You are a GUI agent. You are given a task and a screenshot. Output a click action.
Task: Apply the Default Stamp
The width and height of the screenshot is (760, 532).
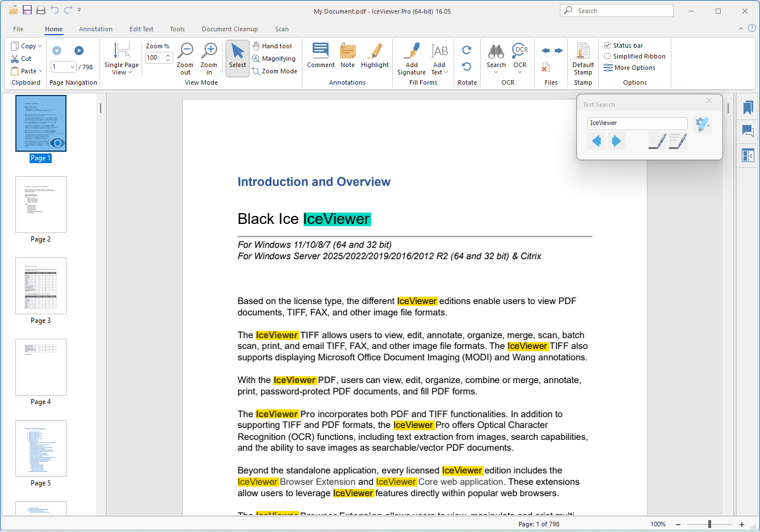(583, 59)
